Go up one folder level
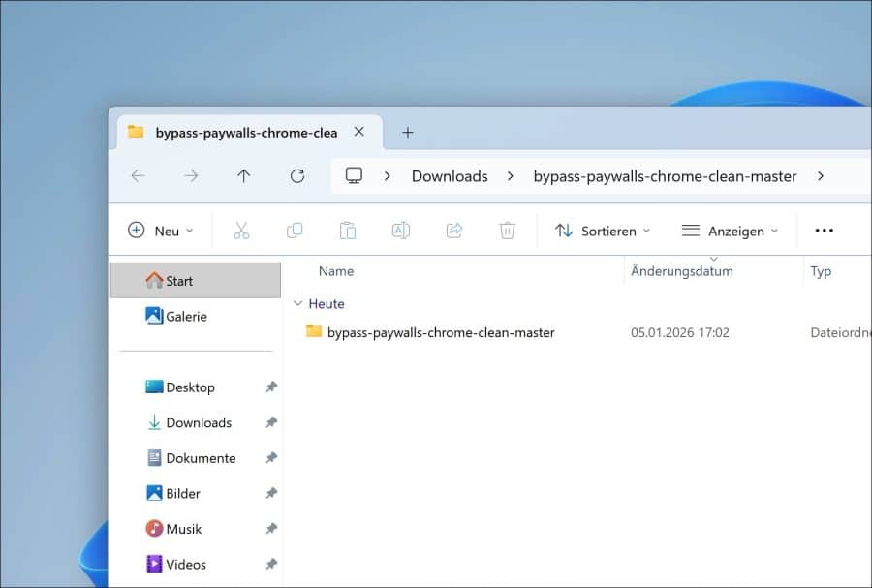Image resolution: width=872 pixels, height=588 pixels. (x=244, y=176)
